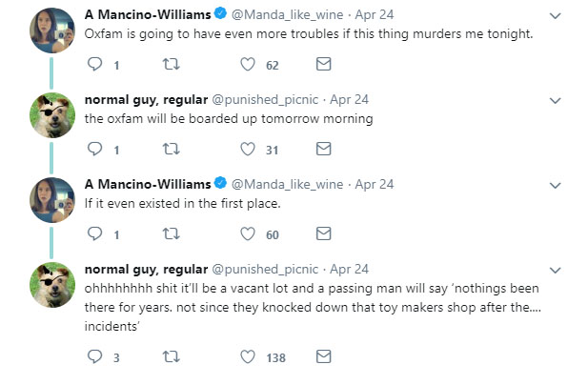Share the 'vacant lot' tweet via envelope icon
This screenshot has height=385, width=588.
tap(323, 357)
